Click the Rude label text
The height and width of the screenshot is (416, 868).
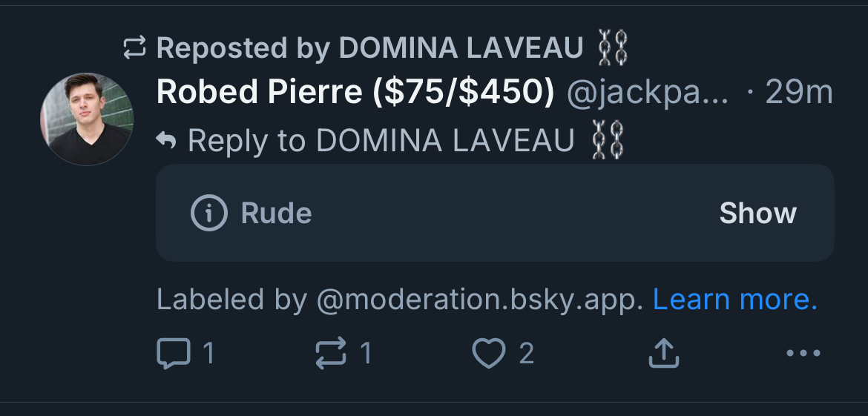click(x=276, y=214)
